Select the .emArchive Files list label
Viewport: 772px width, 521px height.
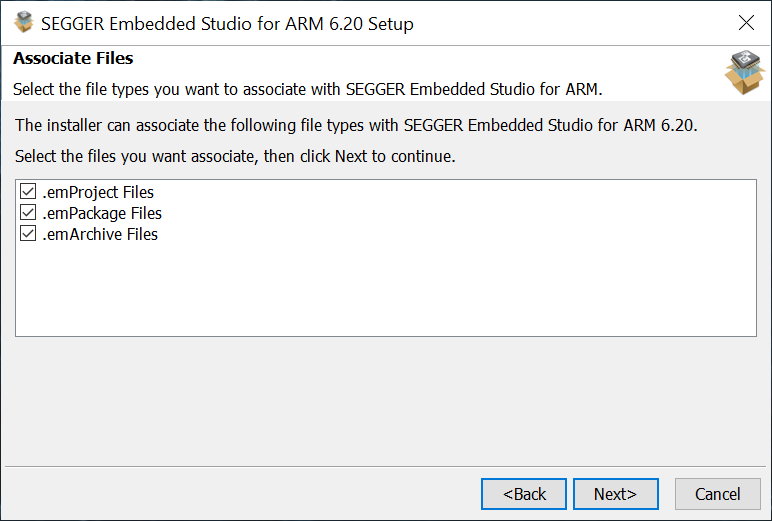(x=100, y=234)
